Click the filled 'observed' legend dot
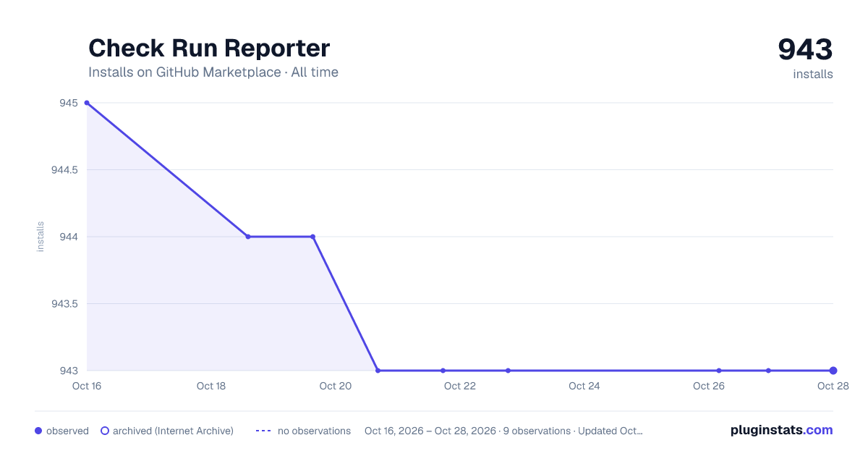868x456 pixels. 38,431
